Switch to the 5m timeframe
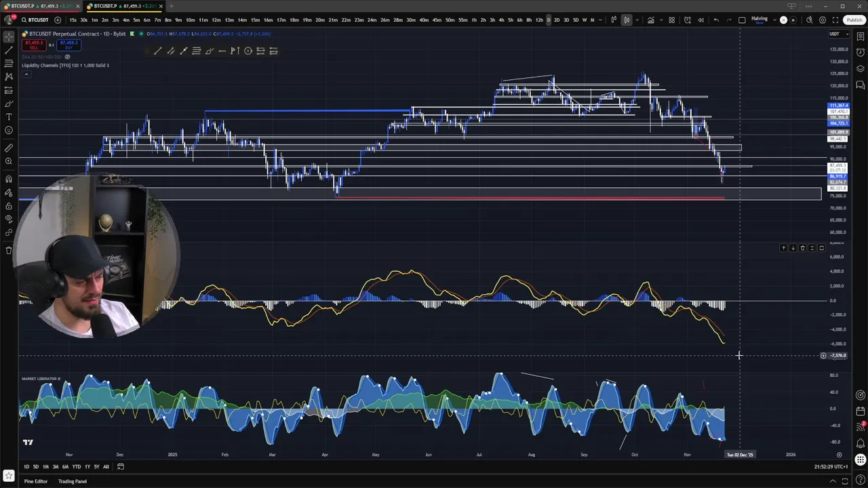This screenshot has height=488, width=868. pos(136,20)
